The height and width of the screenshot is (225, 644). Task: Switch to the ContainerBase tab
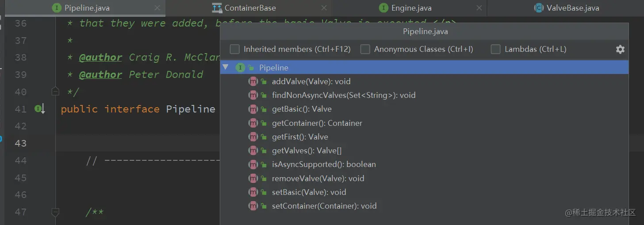[x=250, y=8]
